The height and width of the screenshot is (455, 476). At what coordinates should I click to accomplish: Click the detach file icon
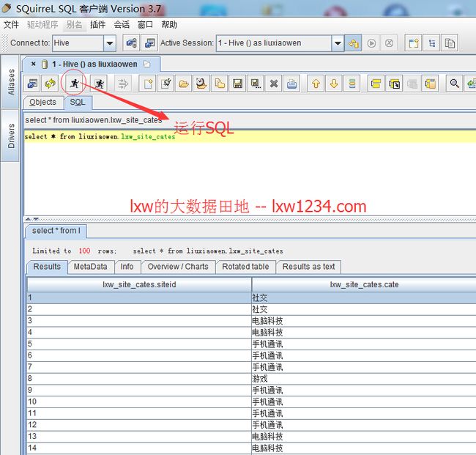click(x=166, y=84)
